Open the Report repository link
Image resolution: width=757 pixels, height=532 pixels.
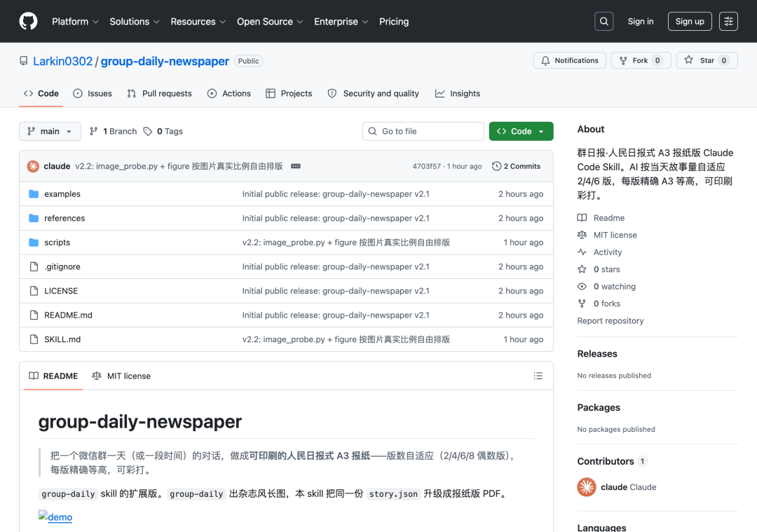pyautogui.click(x=611, y=320)
